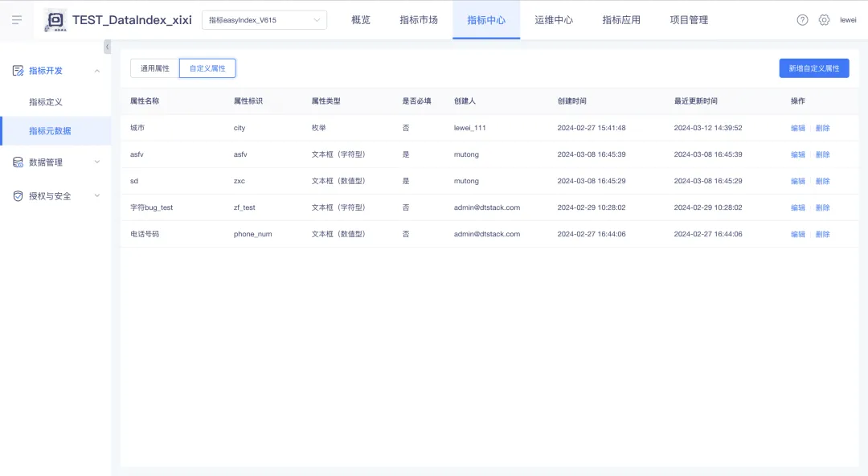The image size is (868, 476).
Task: Open the hamburger menu icon
Action: [17, 20]
